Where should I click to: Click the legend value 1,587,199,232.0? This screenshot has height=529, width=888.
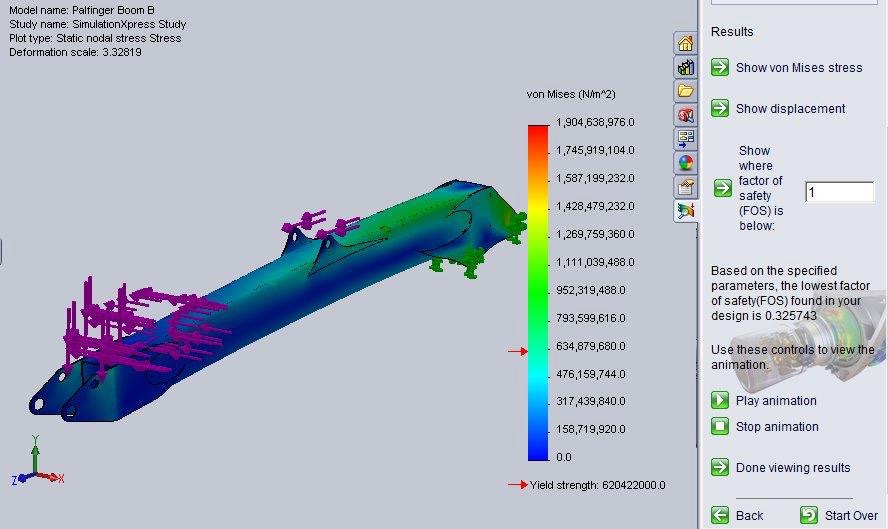(595, 178)
